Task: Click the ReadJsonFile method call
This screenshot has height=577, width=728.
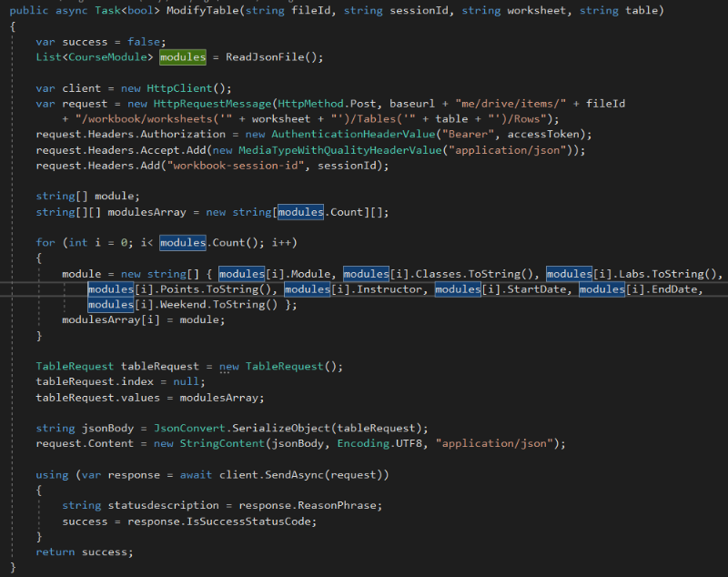Action: click(265, 57)
